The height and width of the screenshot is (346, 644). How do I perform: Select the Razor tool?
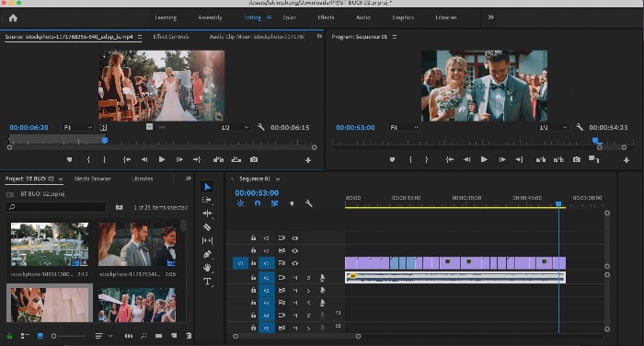click(207, 226)
